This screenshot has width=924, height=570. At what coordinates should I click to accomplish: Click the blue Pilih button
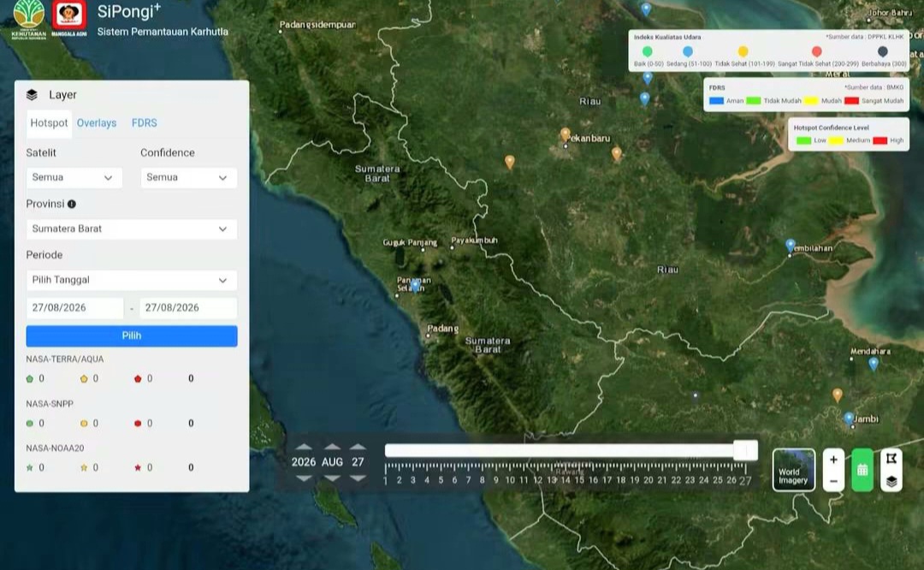coord(132,336)
